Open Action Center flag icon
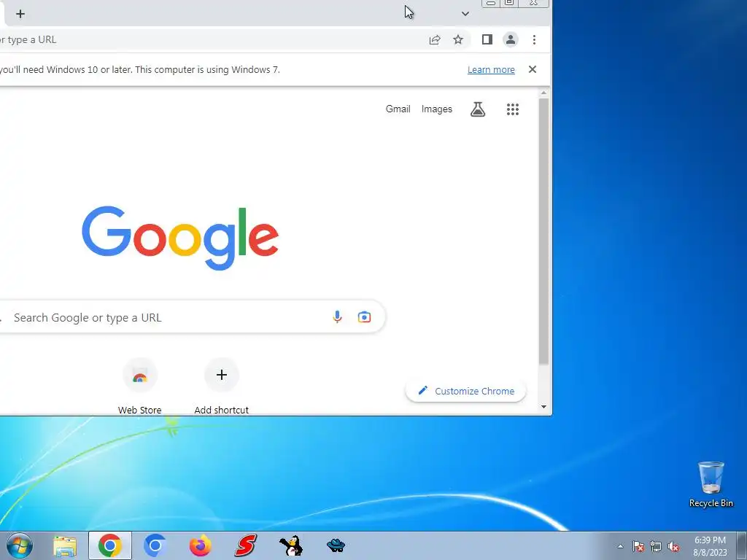Viewport: 747px width, 560px height. tap(638, 546)
